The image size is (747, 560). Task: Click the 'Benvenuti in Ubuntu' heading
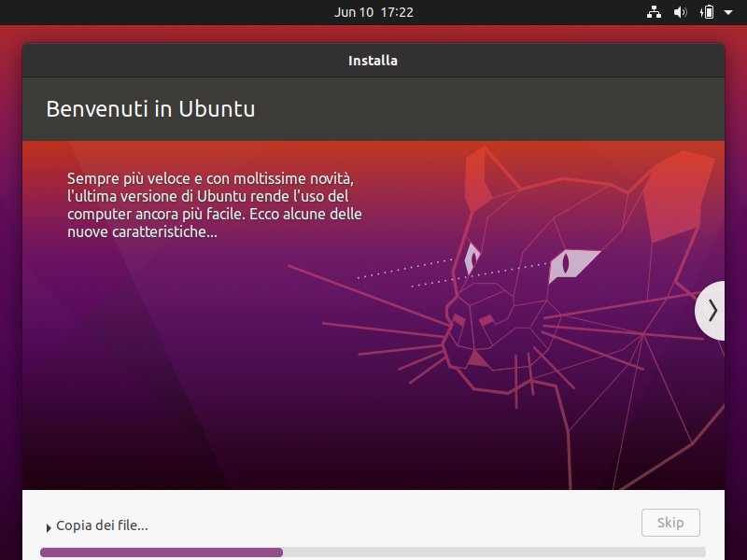150,109
